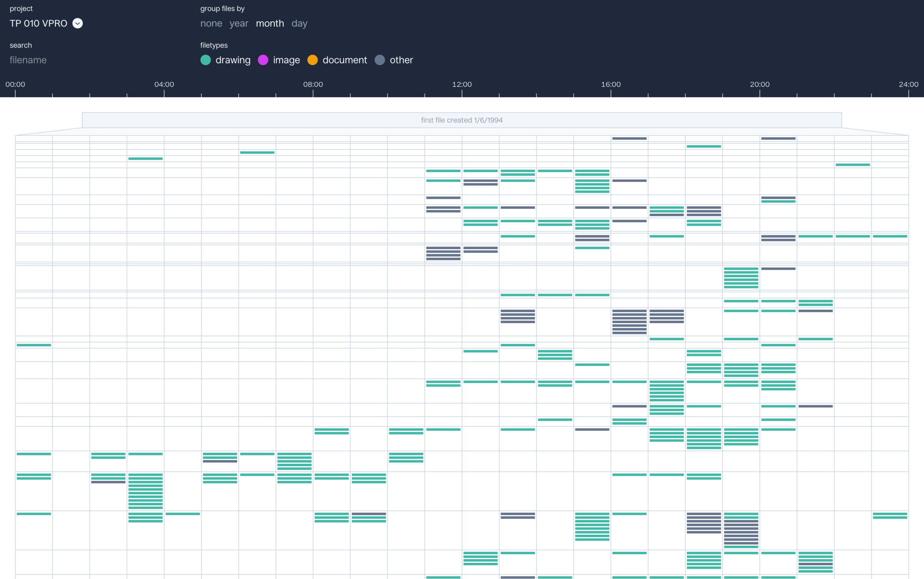Toggle the drawing filetype filter
This screenshot has height=579, width=924.
click(x=233, y=60)
